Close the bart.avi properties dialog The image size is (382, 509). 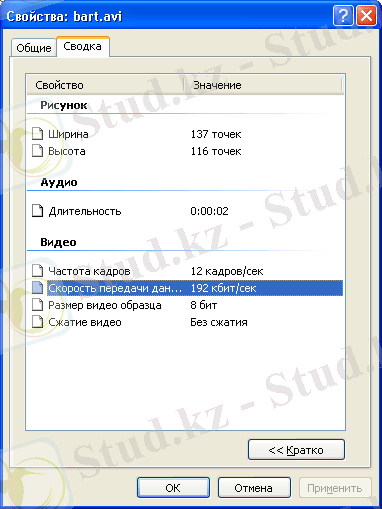[366, 15]
